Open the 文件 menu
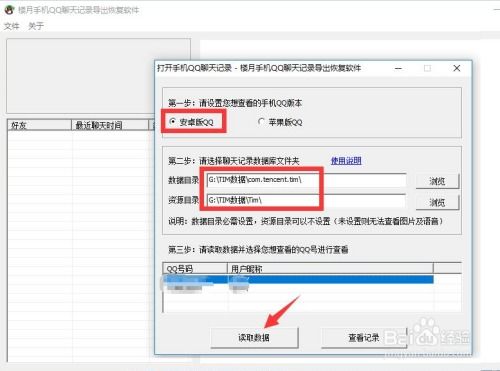Viewport: 500px width, 371px height. coord(12,26)
